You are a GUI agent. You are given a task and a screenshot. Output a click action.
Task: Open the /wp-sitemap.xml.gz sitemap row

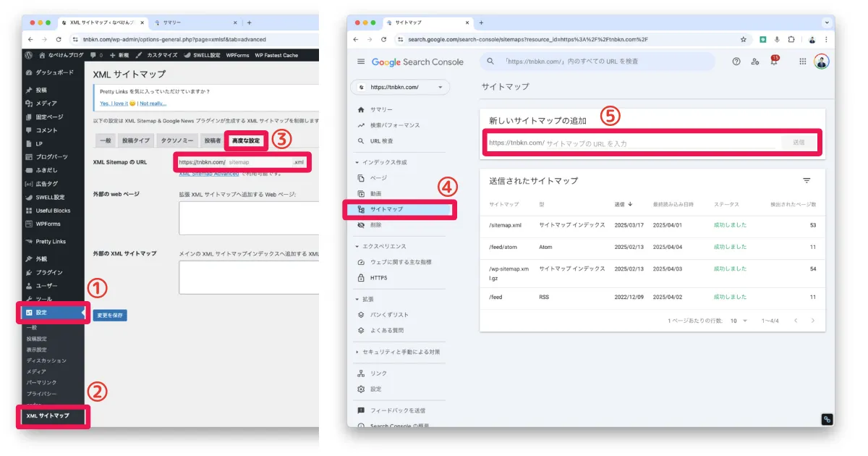point(652,274)
